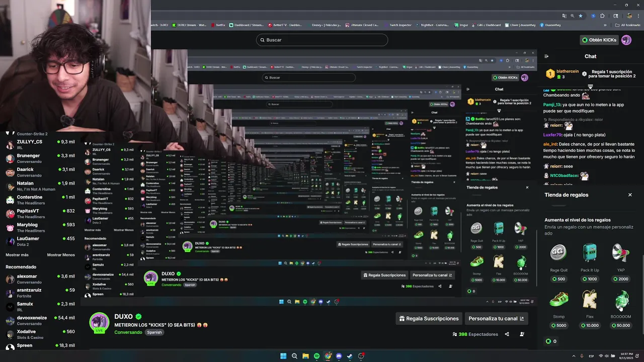The width and height of the screenshot is (644, 362).
Task: Open LauGamer channel in sidebar
Action: [x=40, y=241]
